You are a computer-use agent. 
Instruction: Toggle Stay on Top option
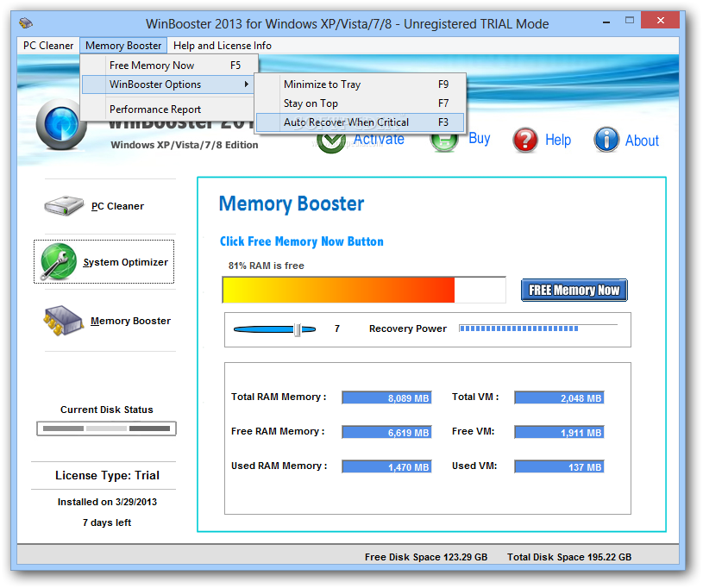[360, 103]
